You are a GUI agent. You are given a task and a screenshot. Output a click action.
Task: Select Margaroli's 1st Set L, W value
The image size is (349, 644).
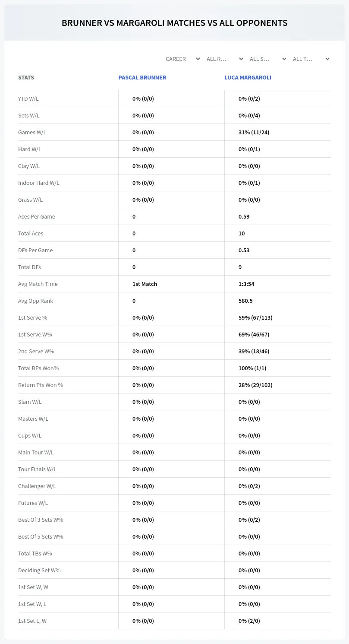click(x=249, y=621)
